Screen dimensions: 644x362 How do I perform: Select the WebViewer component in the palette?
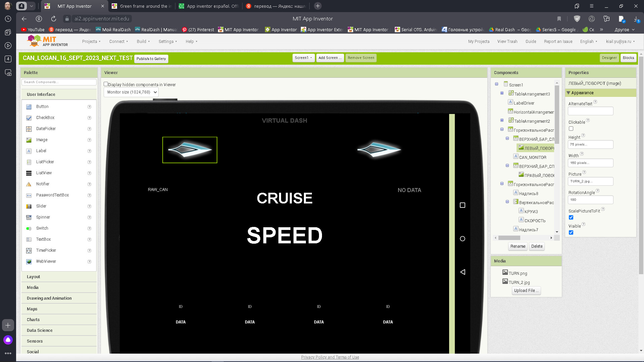46,261
